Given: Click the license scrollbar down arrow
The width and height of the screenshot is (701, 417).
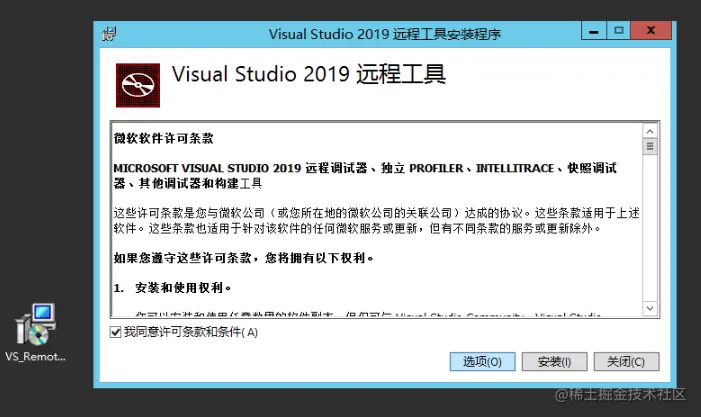Looking at the screenshot, I should 650,308.
